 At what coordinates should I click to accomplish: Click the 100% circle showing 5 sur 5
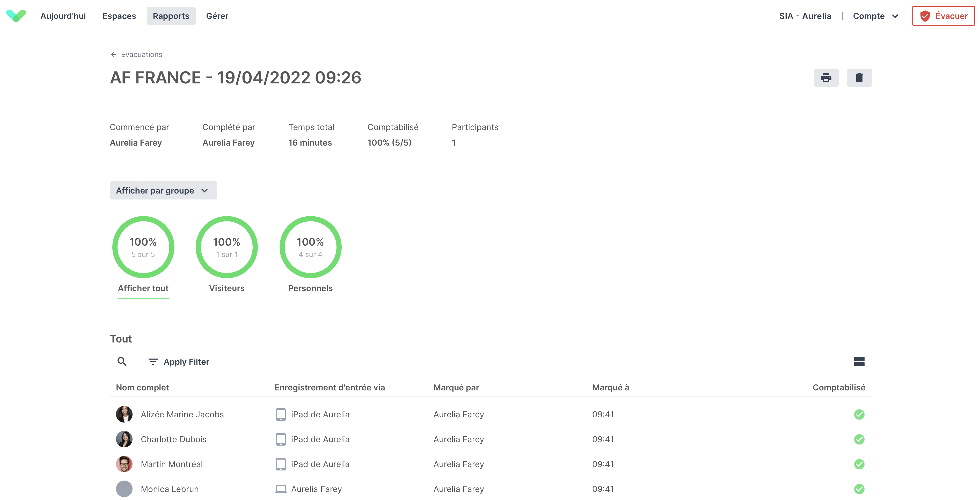[x=143, y=247]
